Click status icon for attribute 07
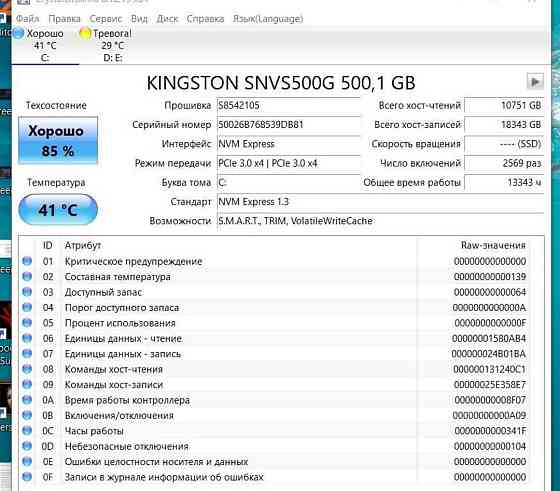560x491 pixels. point(27,354)
